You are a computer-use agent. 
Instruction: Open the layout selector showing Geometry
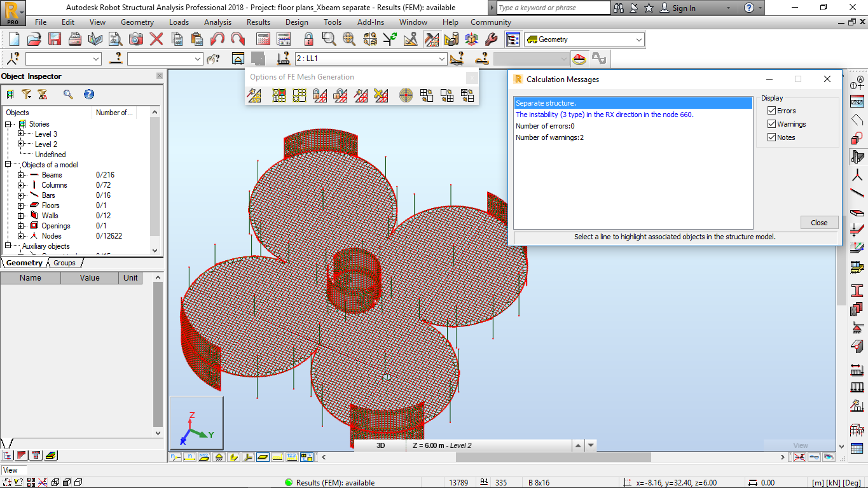coord(638,39)
